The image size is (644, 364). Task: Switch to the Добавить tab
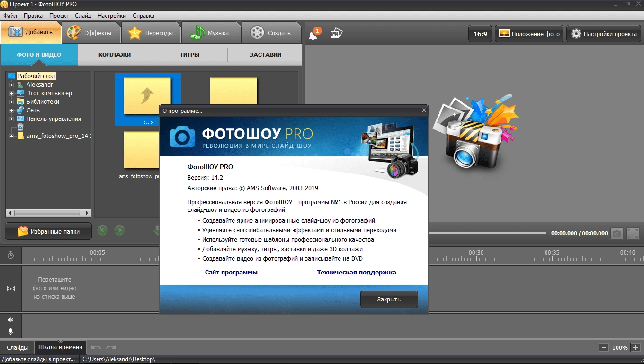point(31,33)
